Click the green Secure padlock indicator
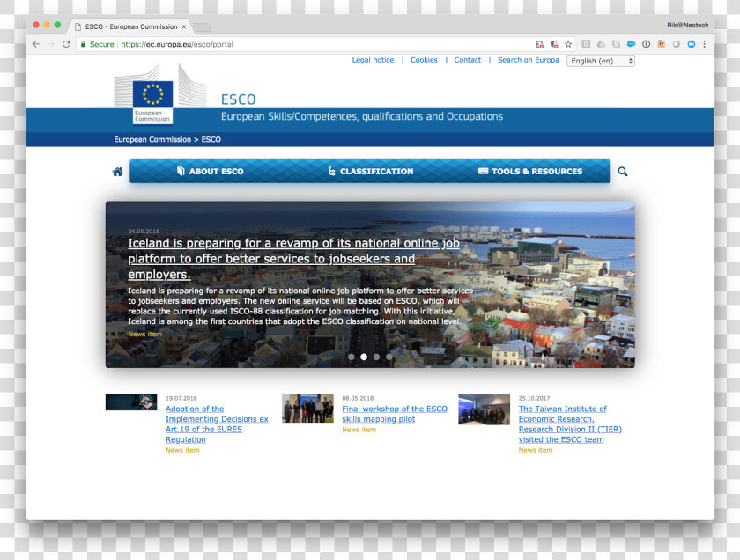740x560 pixels. click(x=97, y=44)
